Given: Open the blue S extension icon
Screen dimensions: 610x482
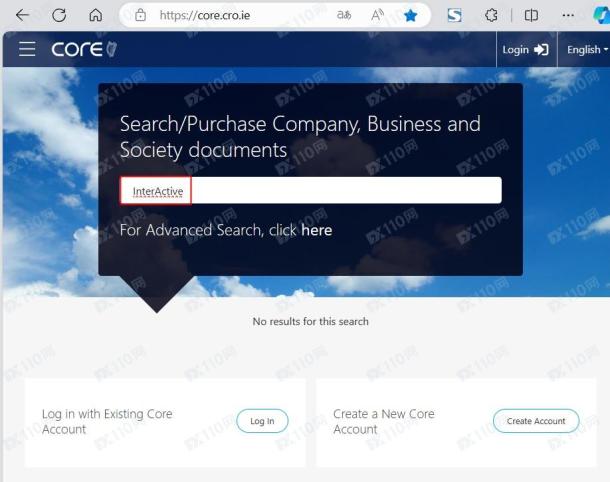Looking at the screenshot, I should click(x=454, y=15).
